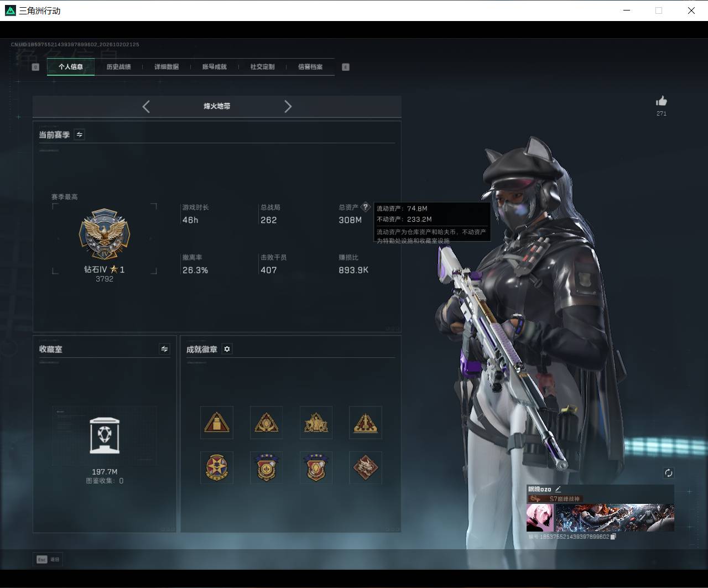Switch to the 社交定制 tab
708x588 pixels.
[x=262, y=67]
